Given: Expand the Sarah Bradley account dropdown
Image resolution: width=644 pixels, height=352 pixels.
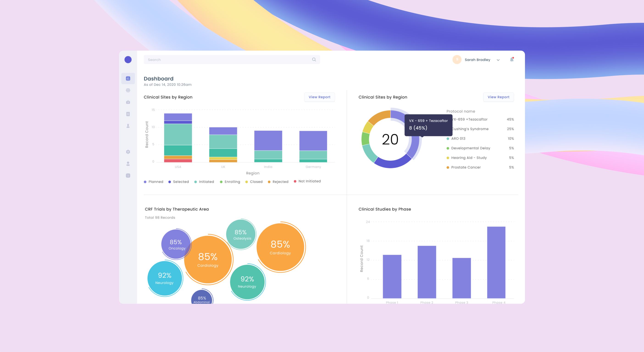Looking at the screenshot, I should 498,60.
